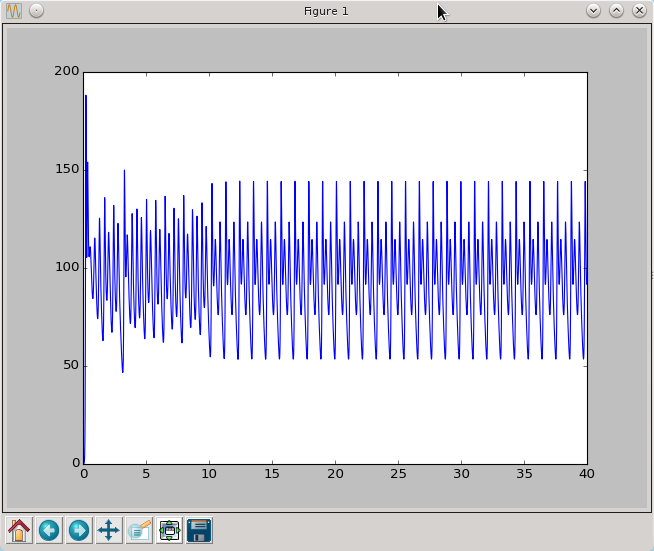The width and height of the screenshot is (654, 551).
Task: Toggle the round sticky button in title bar
Action: click(36, 11)
